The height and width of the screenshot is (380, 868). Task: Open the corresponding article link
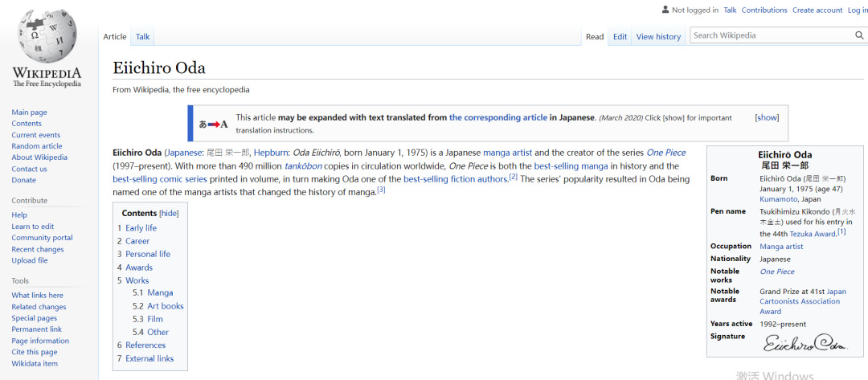(x=498, y=118)
